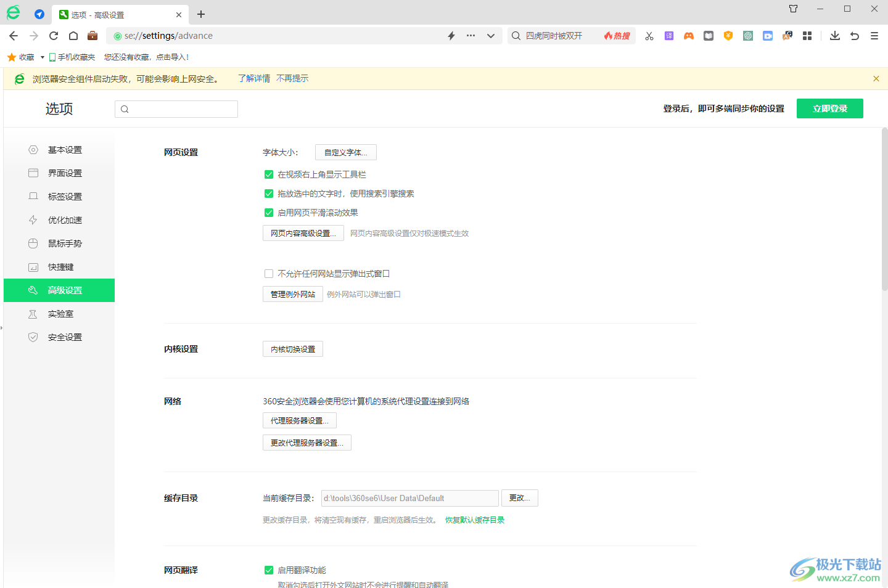Click 更改... cache directory button
888x588 pixels.
520,498
